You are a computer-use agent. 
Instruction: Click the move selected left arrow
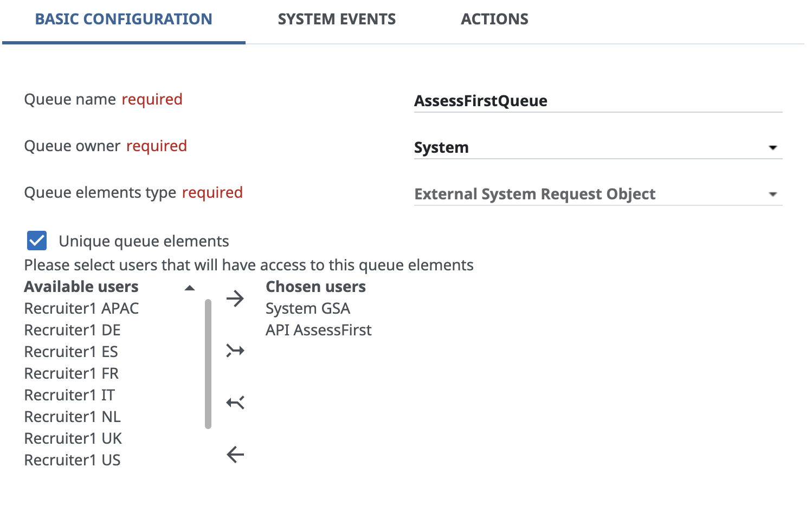tap(235, 455)
